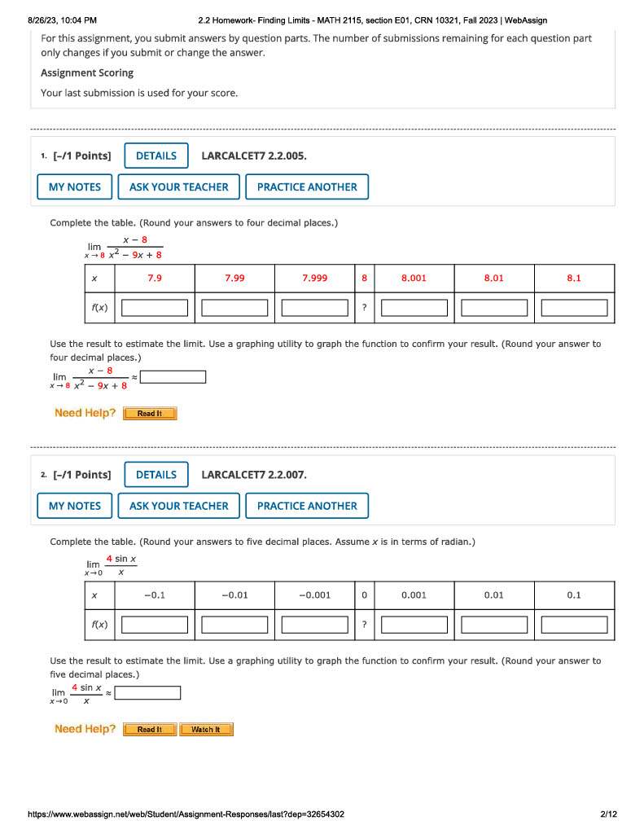Click PRACTICE ANOTHER for question 2
Viewport: 644px width, 834px height.
click(x=307, y=506)
